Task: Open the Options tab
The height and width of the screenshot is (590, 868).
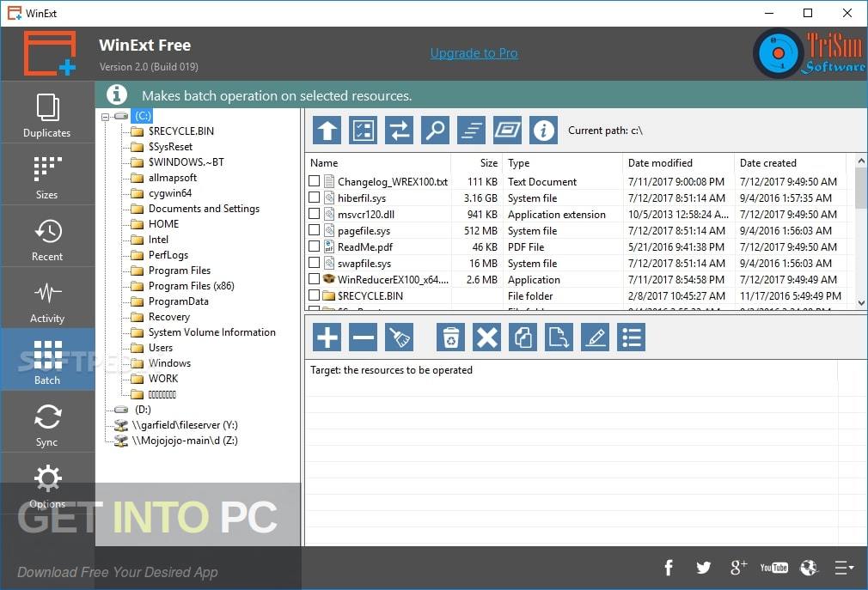Action: [47, 485]
